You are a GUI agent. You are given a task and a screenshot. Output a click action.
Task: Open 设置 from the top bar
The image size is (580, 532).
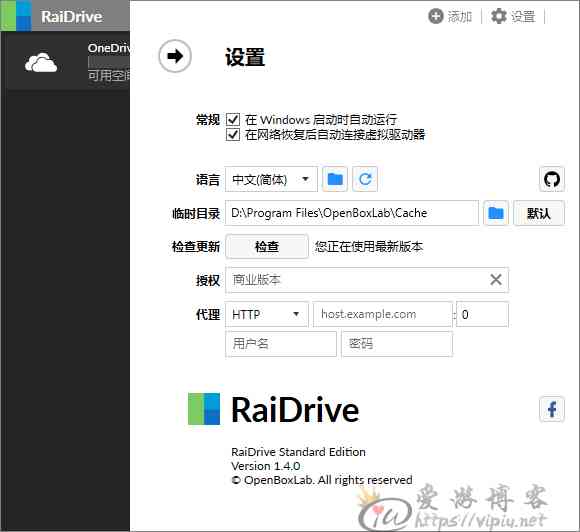pyautogui.click(x=513, y=16)
